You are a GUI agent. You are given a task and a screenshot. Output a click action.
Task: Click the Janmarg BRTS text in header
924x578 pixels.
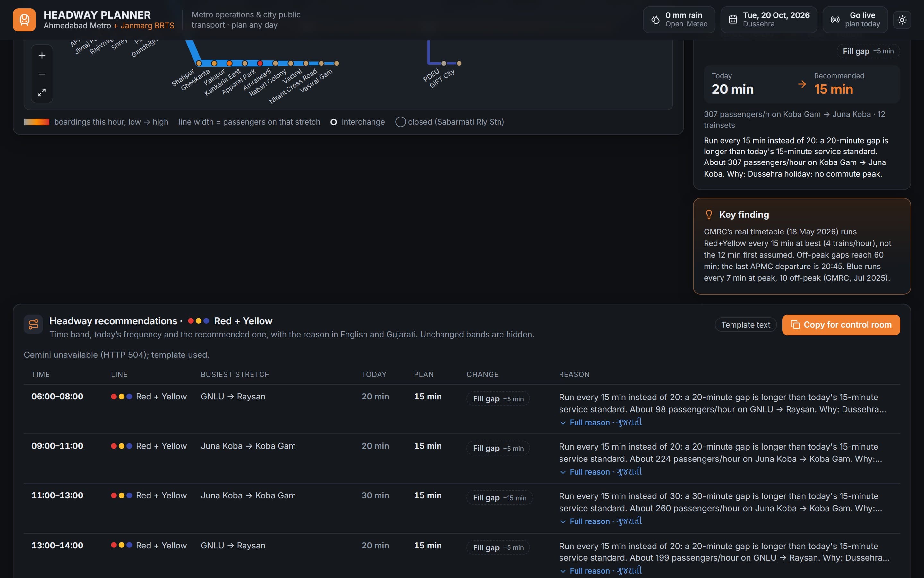click(147, 26)
